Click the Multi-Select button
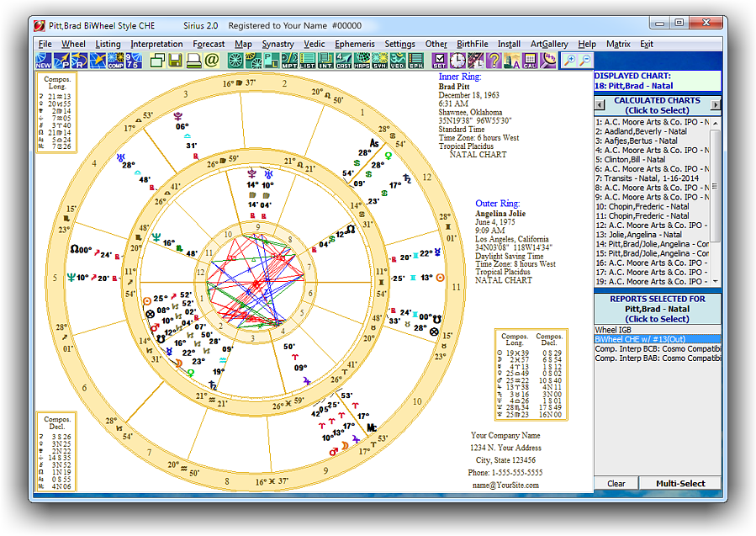756x536 pixels. click(680, 484)
